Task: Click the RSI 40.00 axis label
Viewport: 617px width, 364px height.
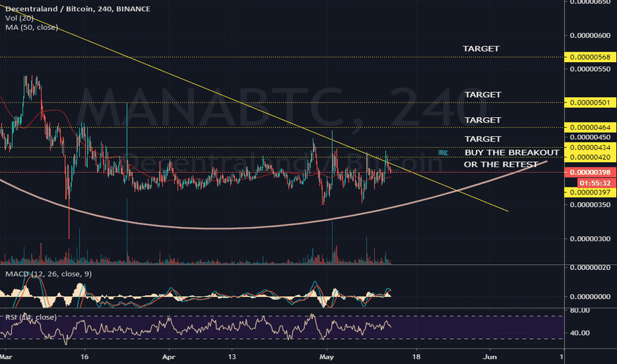Action: pos(580,333)
